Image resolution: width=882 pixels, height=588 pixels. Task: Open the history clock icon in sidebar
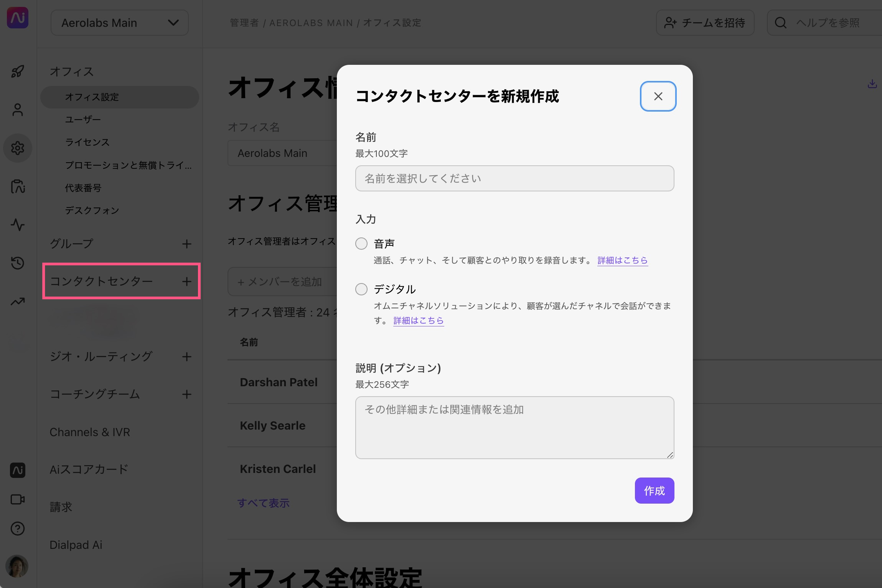click(x=18, y=263)
